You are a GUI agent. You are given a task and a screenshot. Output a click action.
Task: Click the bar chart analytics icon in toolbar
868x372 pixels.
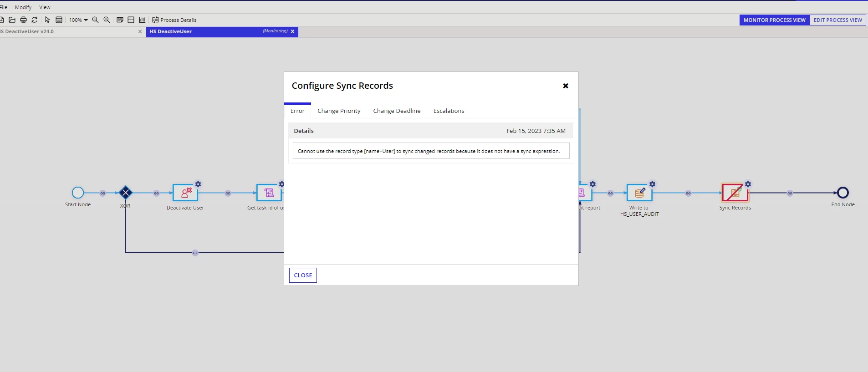(x=142, y=20)
